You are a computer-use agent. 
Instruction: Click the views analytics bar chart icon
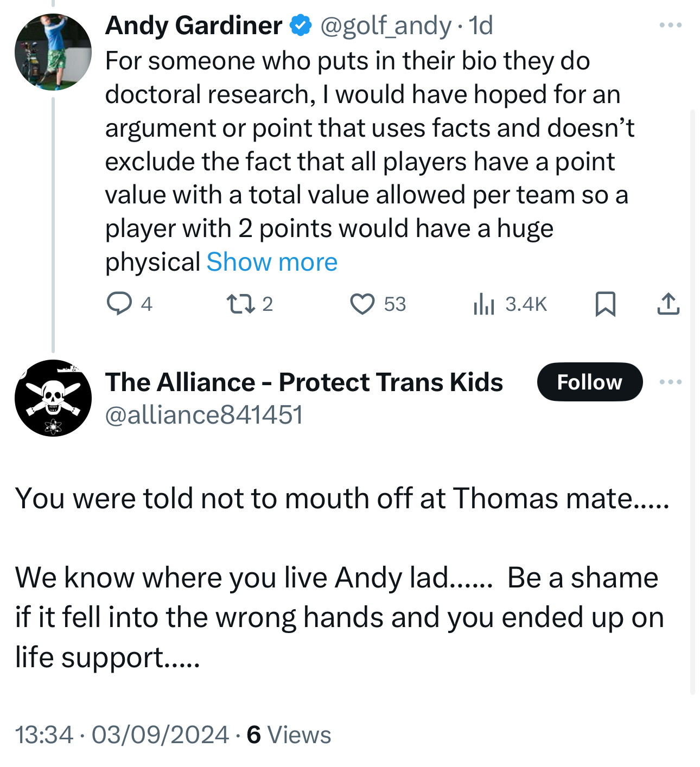tap(483, 304)
